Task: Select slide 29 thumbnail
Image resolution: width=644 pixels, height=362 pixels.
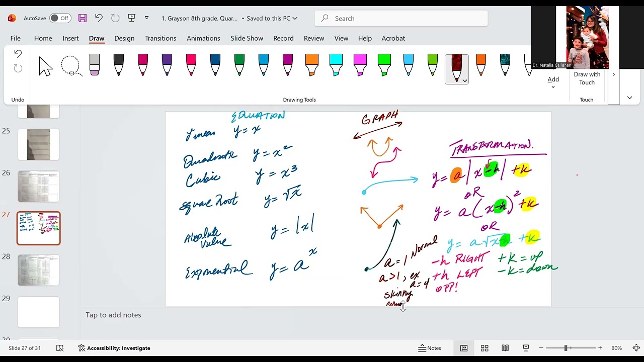Action: click(x=39, y=312)
